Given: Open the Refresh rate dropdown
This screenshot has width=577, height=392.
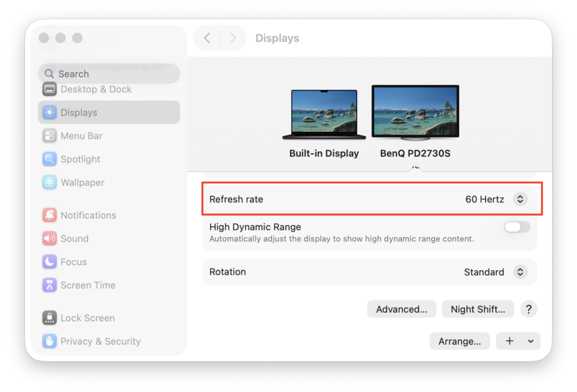Looking at the screenshot, I should tap(520, 199).
